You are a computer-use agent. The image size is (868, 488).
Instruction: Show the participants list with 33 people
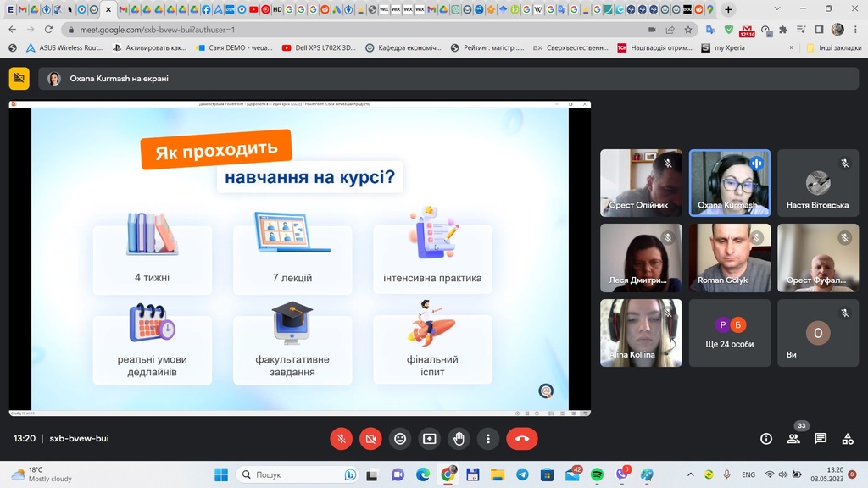[793, 439]
